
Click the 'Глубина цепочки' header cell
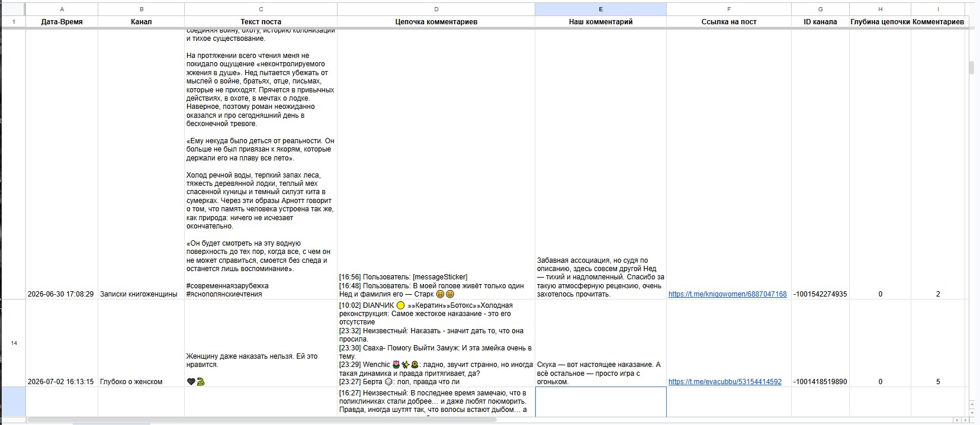[881, 22]
